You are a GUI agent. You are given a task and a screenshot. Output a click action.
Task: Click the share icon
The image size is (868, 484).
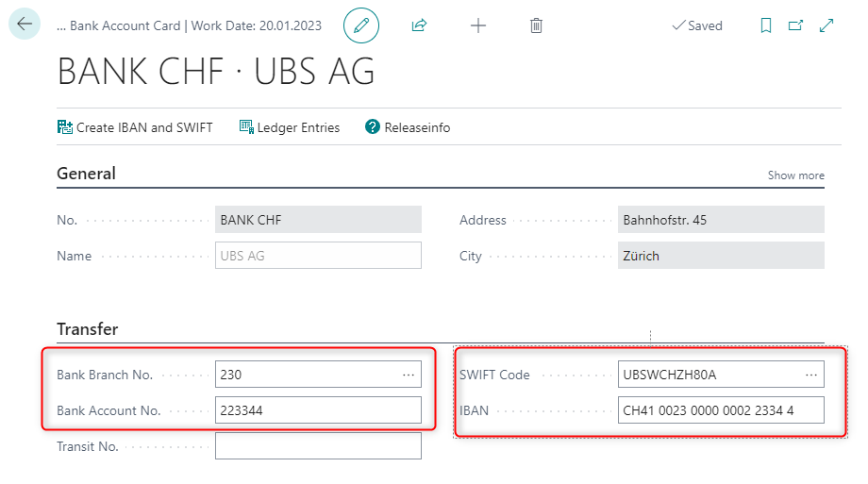(x=420, y=25)
